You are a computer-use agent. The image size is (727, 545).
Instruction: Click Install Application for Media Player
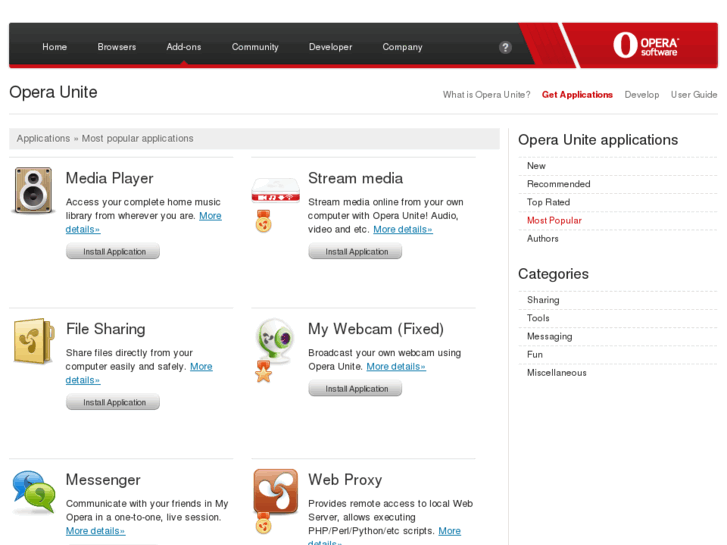(113, 251)
